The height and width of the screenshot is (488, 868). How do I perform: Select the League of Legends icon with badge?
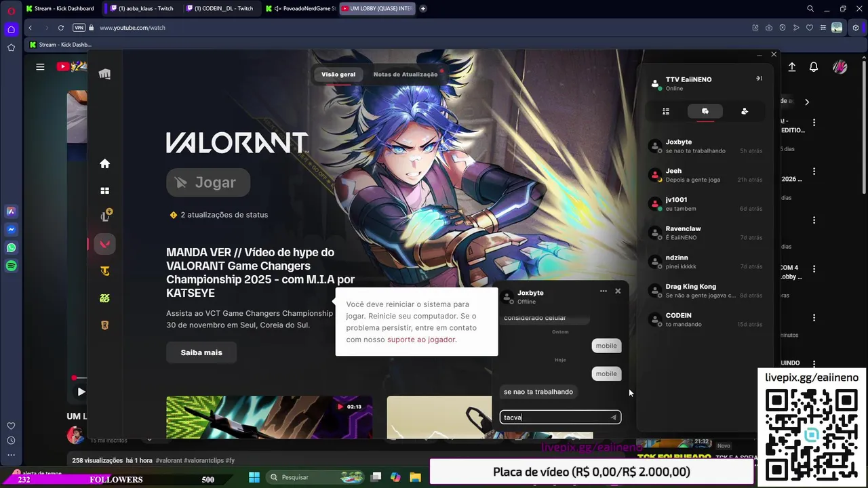[106, 216]
